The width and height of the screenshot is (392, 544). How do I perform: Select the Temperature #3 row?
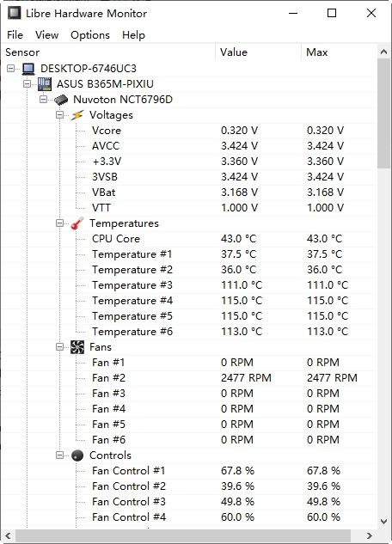point(190,285)
